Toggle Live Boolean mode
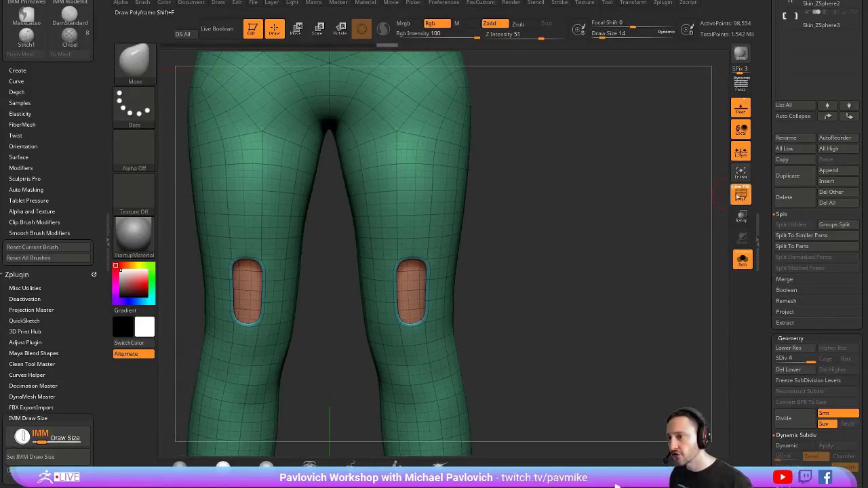 (x=217, y=28)
